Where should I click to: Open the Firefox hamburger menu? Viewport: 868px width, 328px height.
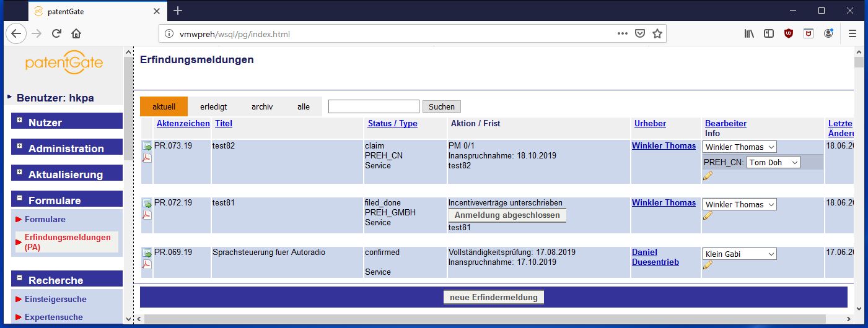point(853,33)
